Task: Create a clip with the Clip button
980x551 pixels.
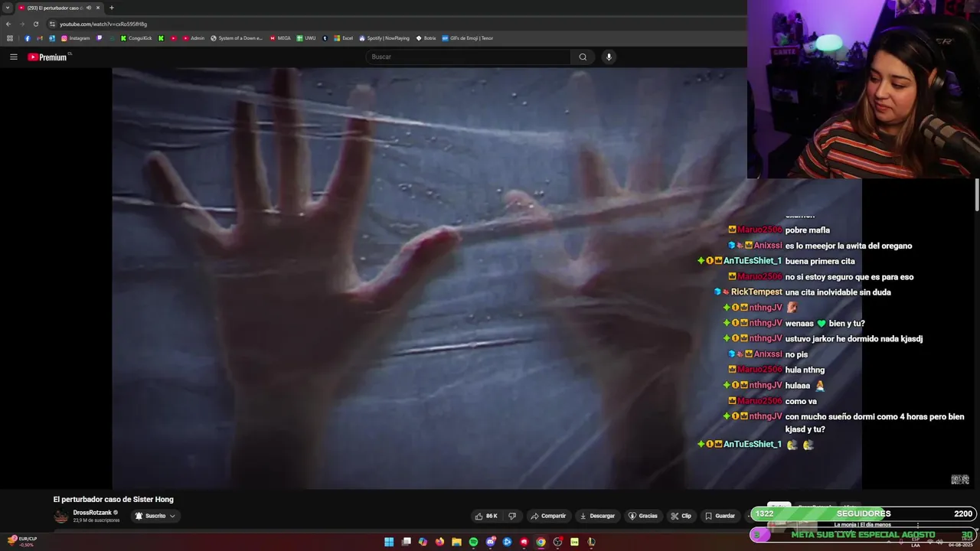Action: tap(681, 516)
